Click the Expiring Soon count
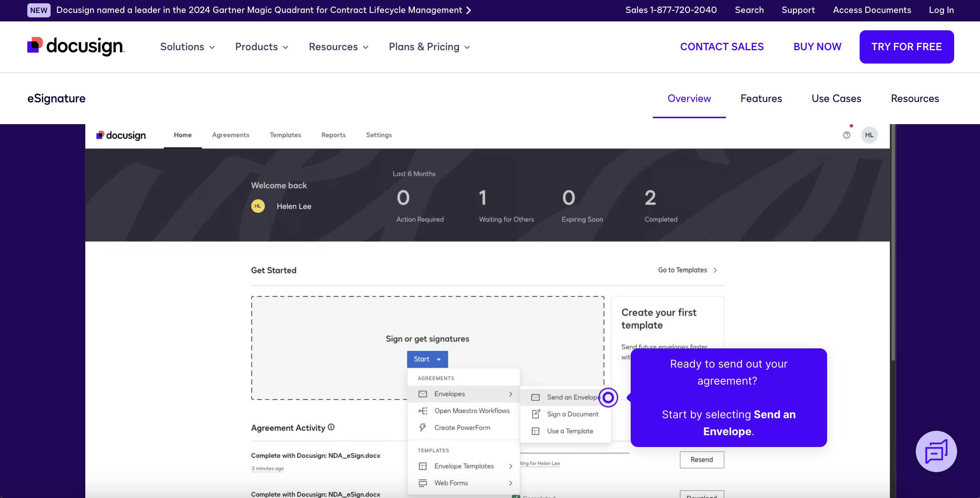This screenshot has height=498, width=980. pyautogui.click(x=568, y=198)
